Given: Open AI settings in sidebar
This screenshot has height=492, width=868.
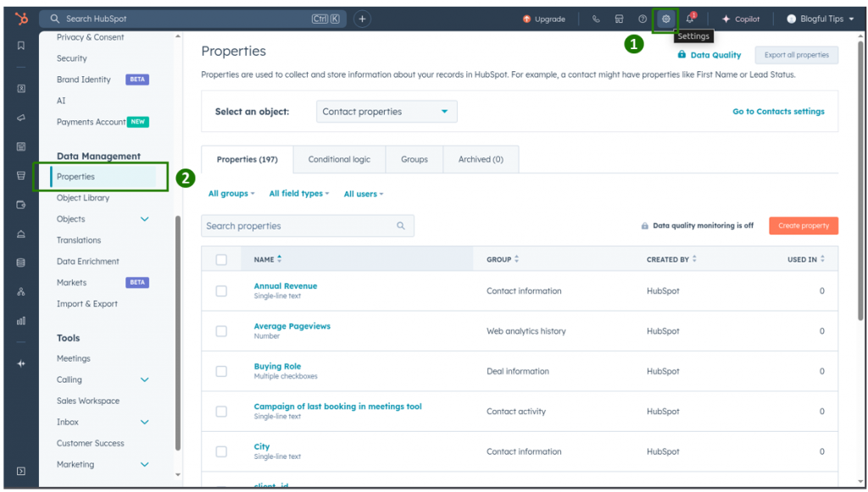Looking at the screenshot, I should (x=61, y=101).
